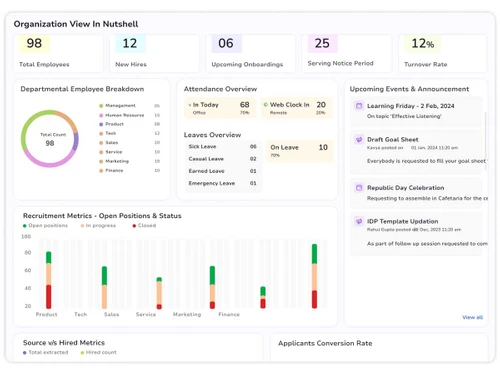Click announcement icon beside IDP Template Updation
This screenshot has width=500, height=375.
click(359, 221)
